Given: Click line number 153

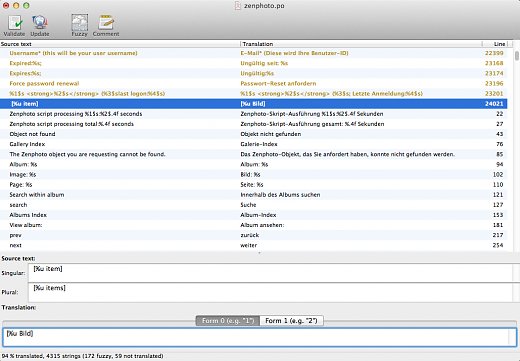Looking at the screenshot, I should [498, 215].
